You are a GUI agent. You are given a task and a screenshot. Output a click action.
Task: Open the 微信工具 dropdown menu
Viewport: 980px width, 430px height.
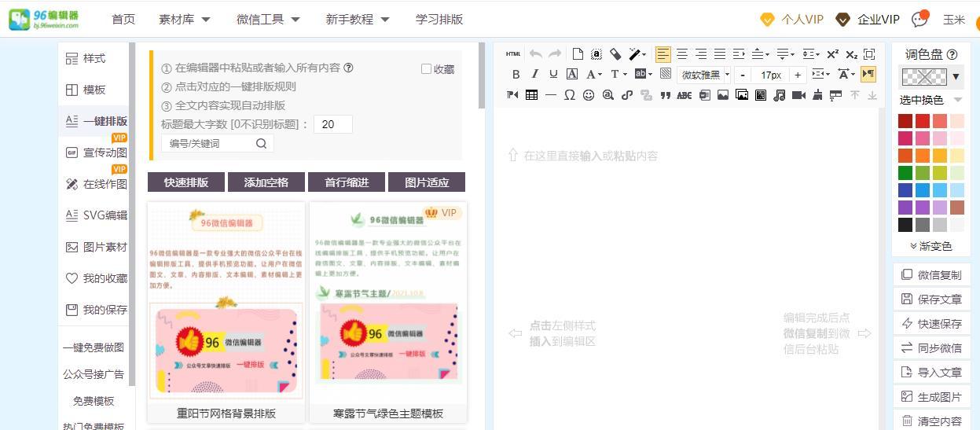coord(267,19)
